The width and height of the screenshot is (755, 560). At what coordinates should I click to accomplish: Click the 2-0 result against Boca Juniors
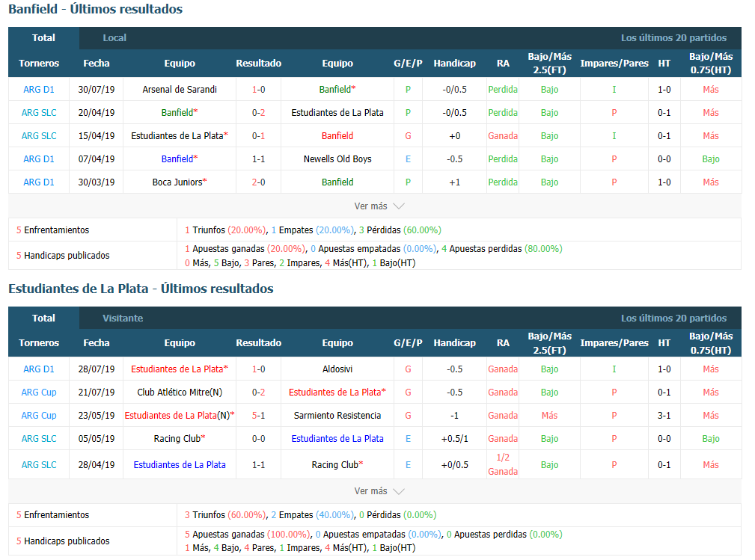(259, 182)
